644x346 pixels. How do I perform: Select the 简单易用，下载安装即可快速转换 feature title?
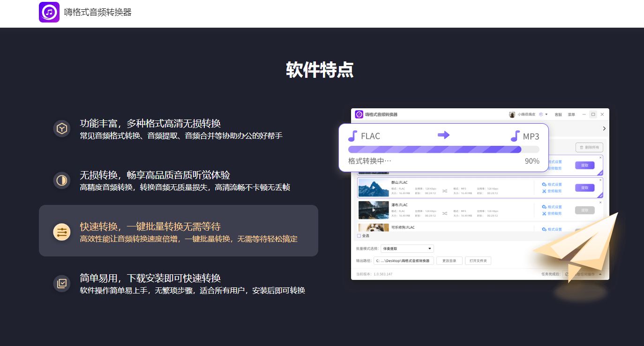150,278
